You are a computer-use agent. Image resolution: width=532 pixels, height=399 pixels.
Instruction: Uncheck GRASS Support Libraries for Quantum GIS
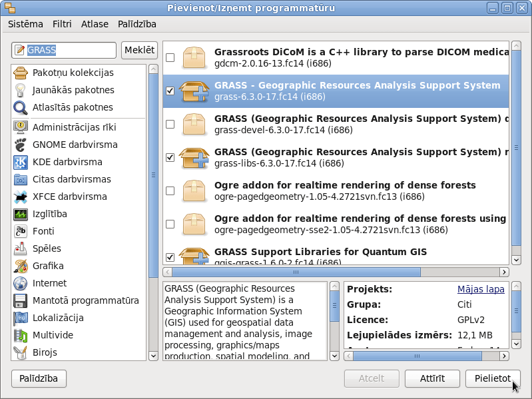(x=170, y=257)
